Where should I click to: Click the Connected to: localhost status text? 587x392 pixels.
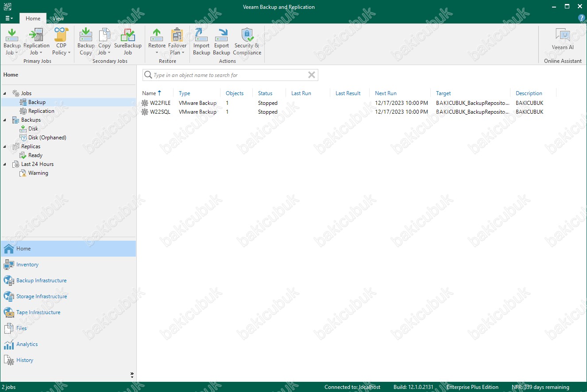352,387
